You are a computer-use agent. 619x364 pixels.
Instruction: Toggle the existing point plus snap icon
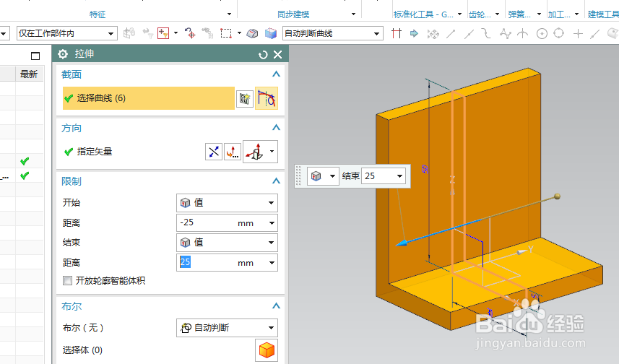click(578, 33)
